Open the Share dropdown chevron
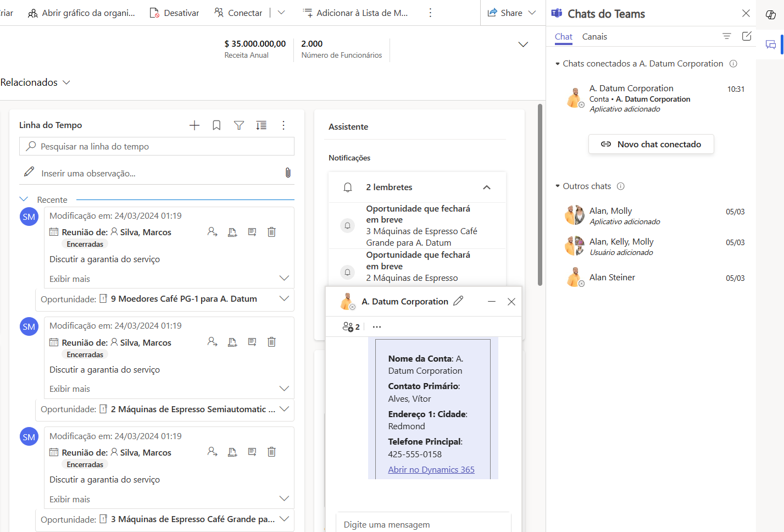This screenshot has width=784, height=532. pyautogui.click(x=532, y=13)
